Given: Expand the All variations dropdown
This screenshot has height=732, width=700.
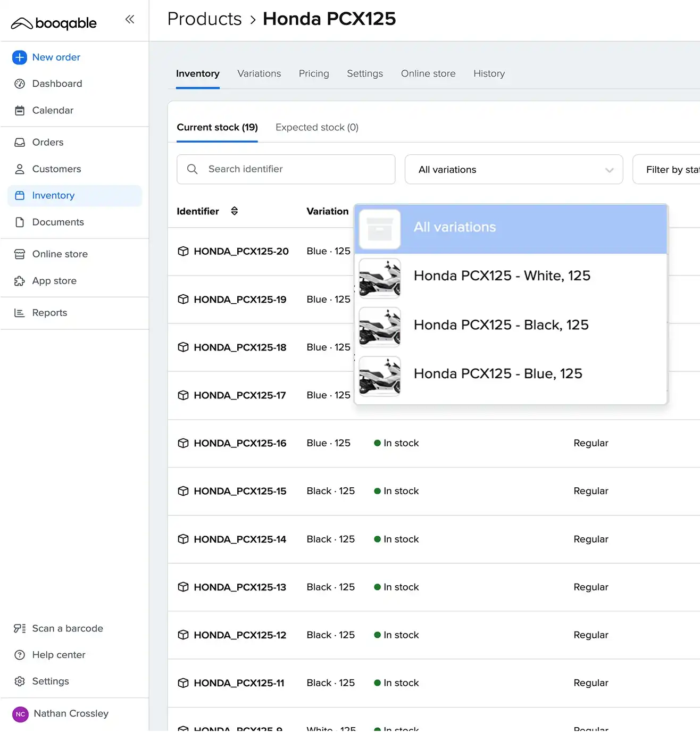Looking at the screenshot, I should click(x=513, y=170).
